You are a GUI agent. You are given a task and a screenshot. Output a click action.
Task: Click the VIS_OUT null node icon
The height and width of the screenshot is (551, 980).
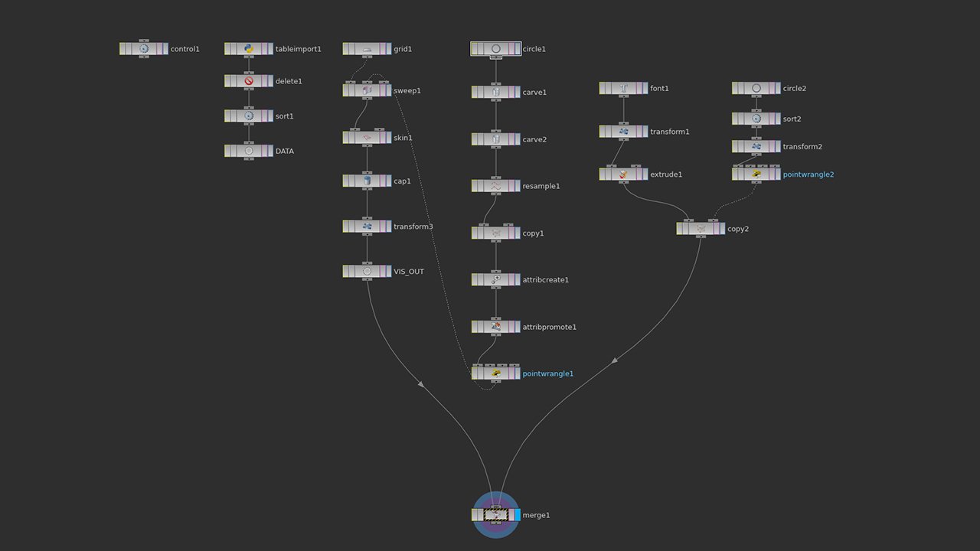367,272
